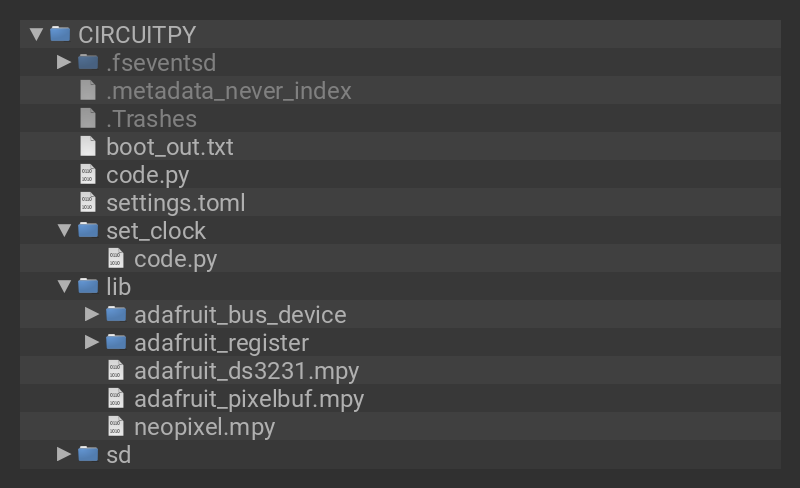Screen dimensions: 800x488
Task: Select the adafruit_register folder name
Action: click(221, 342)
